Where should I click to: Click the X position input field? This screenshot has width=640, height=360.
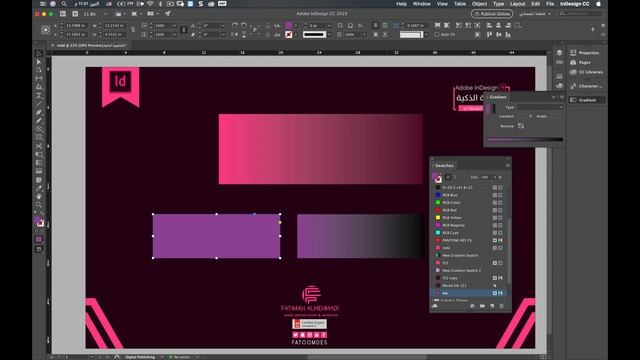pos(75,25)
